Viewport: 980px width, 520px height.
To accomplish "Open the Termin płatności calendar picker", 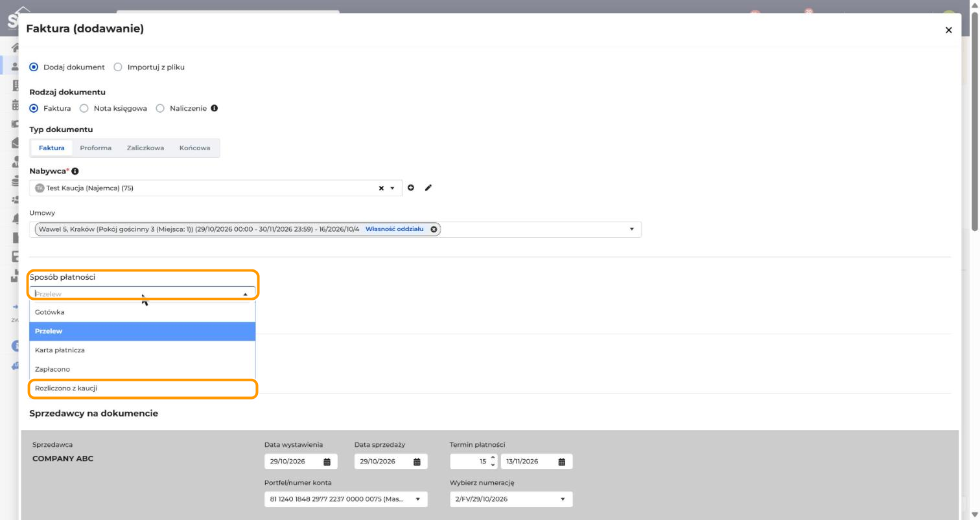I will [562, 462].
